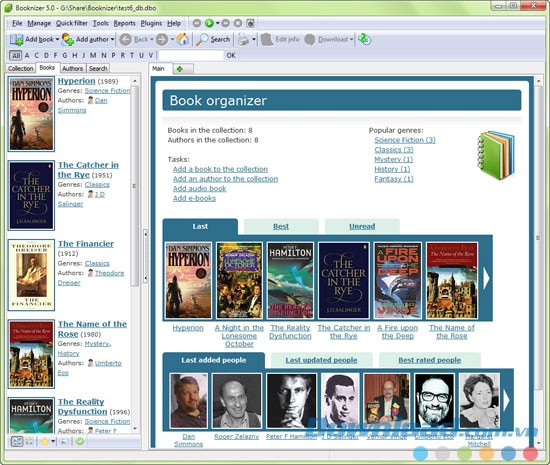This screenshot has width=550, height=465.
Task: Expand the Add book dropdown arrow
Action: coord(57,39)
